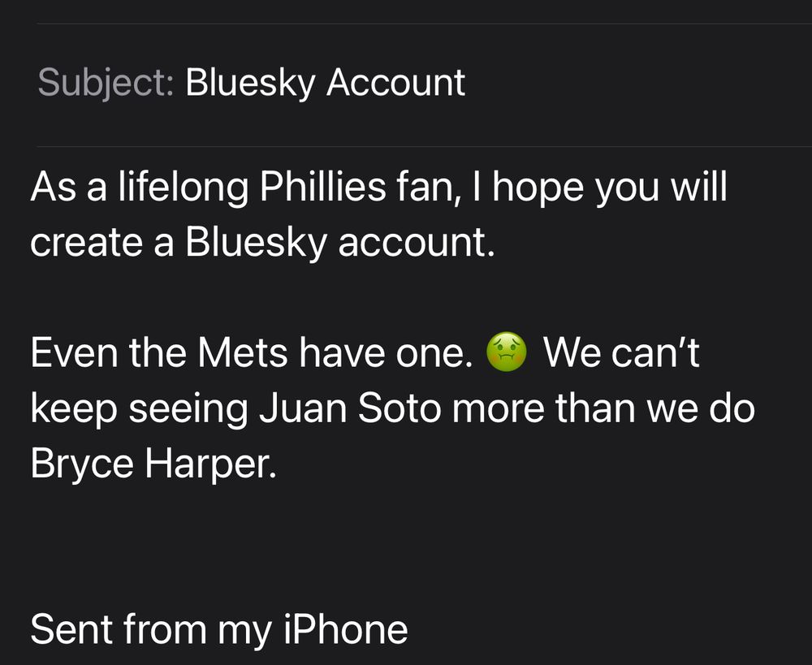Viewport: 812px width, 665px height.
Task: Tap the words We can't after emoji
Action: pos(621,352)
